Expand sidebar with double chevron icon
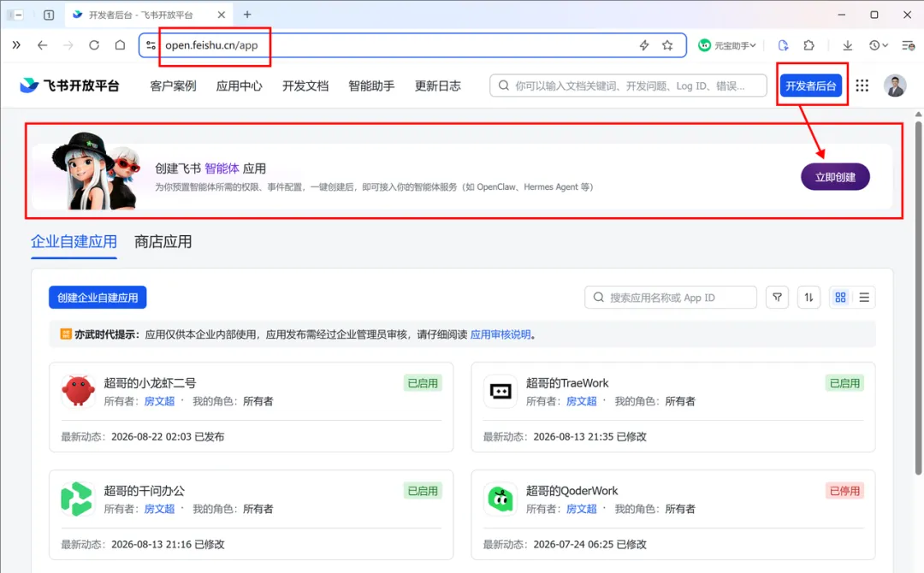924x573 pixels. pos(16,45)
